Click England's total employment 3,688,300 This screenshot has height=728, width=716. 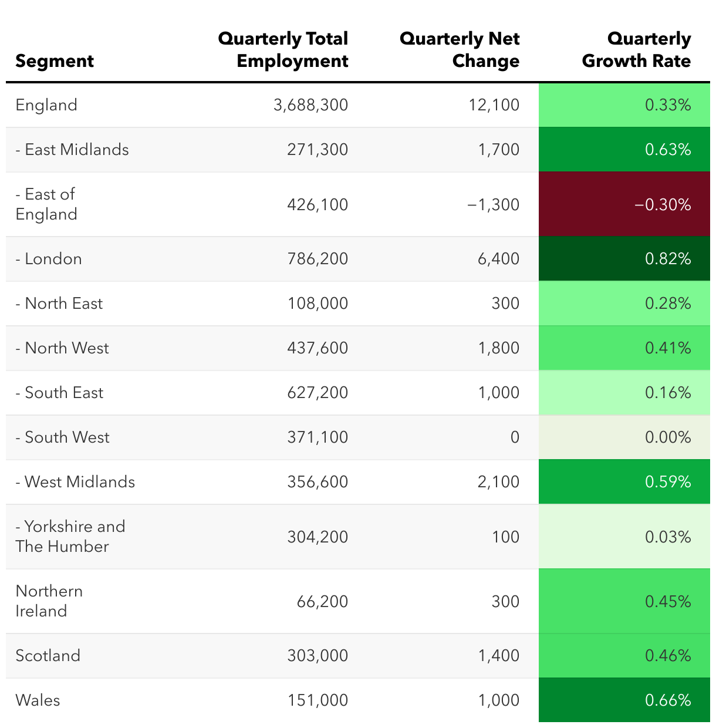coord(310,105)
